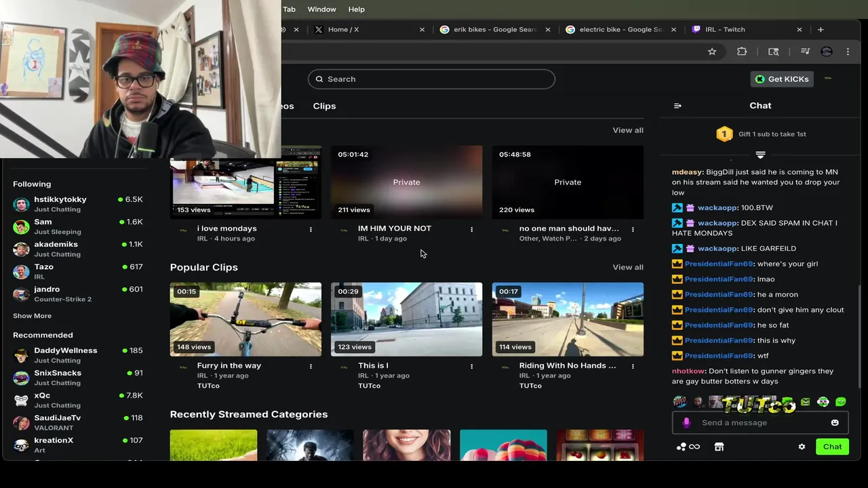This screenshot has height=488, width=868.
Task: Open chat settings gear icon
Action: (x=802, y=447)
